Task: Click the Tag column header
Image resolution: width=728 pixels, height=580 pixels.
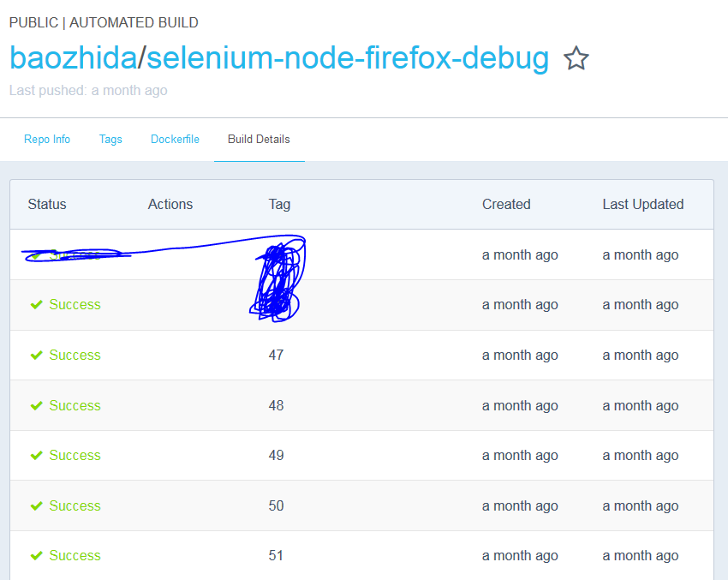Action: [x=279, y=204]
